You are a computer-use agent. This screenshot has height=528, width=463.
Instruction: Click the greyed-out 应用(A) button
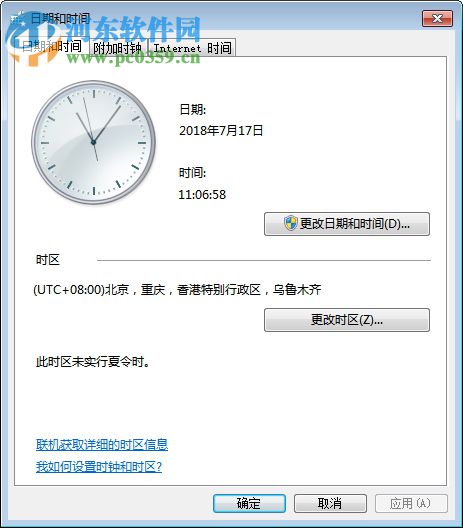(x=411, y=503)
